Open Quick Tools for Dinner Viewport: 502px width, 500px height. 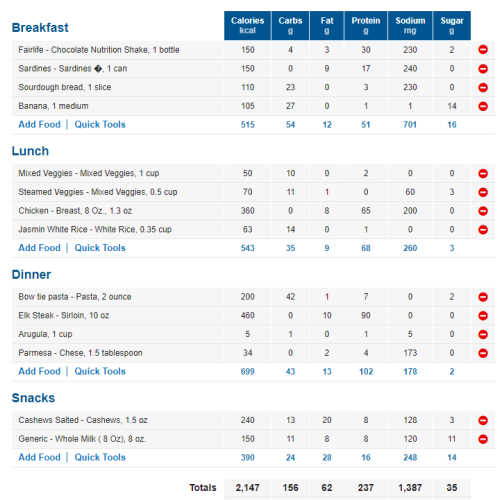pyautogui.click(x=100, y=371)
